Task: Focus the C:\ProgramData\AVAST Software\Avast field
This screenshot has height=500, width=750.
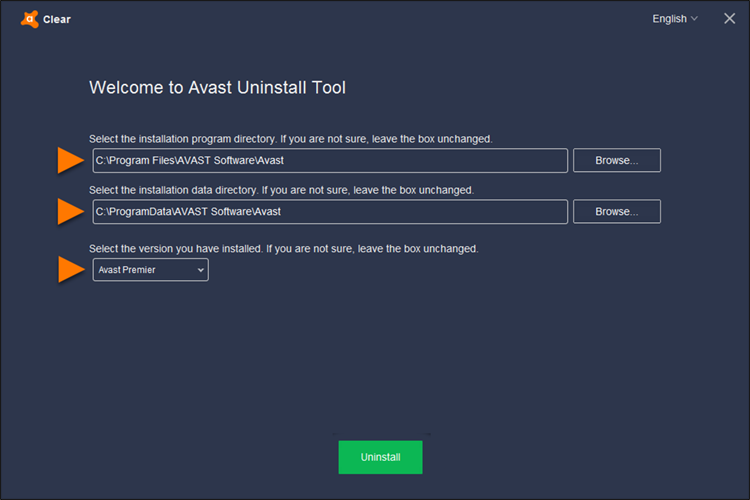Action: pyautogui.click(x=330, y=211)
